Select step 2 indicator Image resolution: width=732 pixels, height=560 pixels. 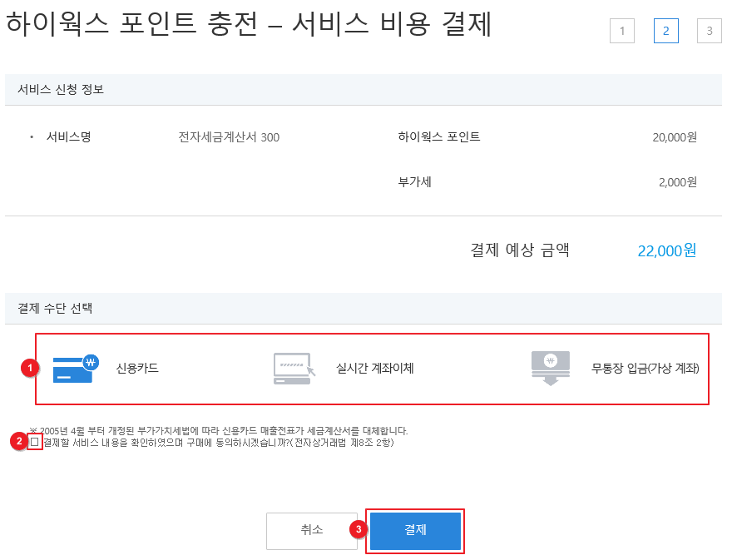[665, 31]
